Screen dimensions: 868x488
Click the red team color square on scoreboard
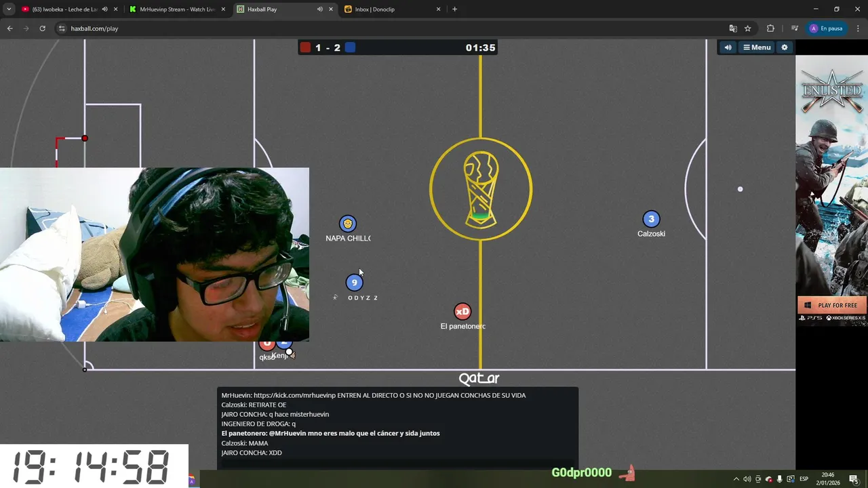tap(305, 47)
